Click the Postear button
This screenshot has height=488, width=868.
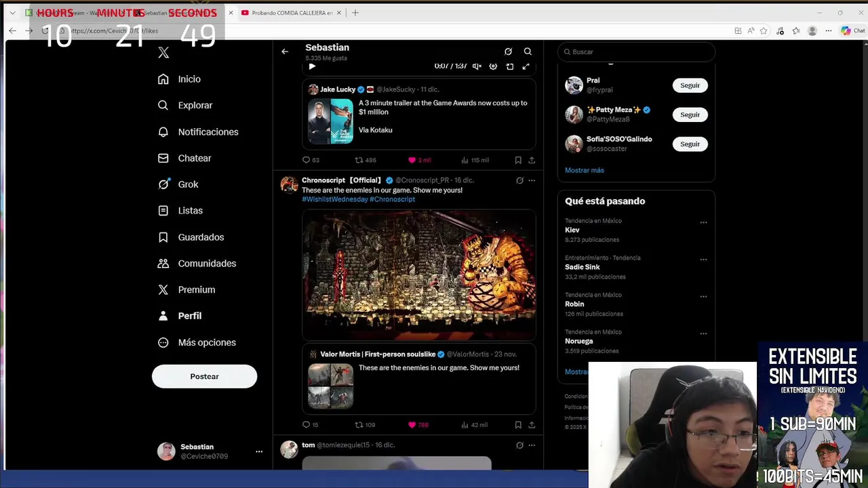[x=204, y=376]
